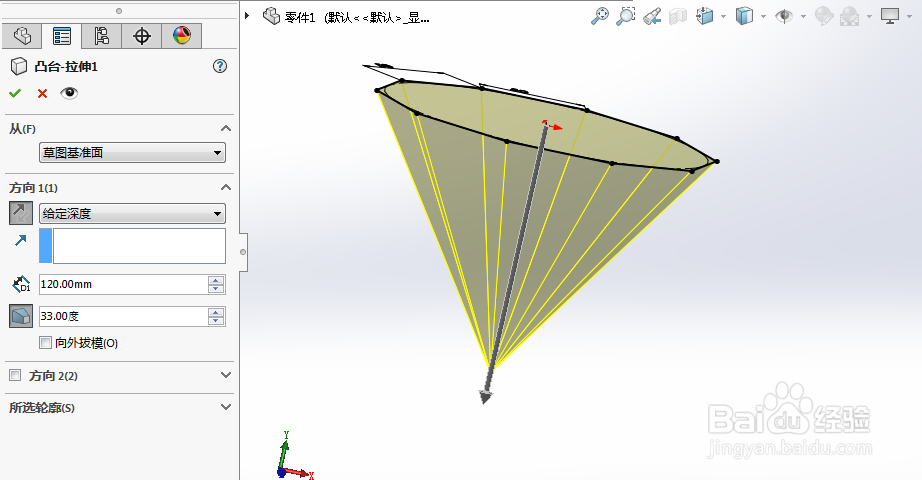This screenshot has width=922, height=480.
Task: Enable the 向外拔模(O) checkbox
Action: tap(45, 342)
